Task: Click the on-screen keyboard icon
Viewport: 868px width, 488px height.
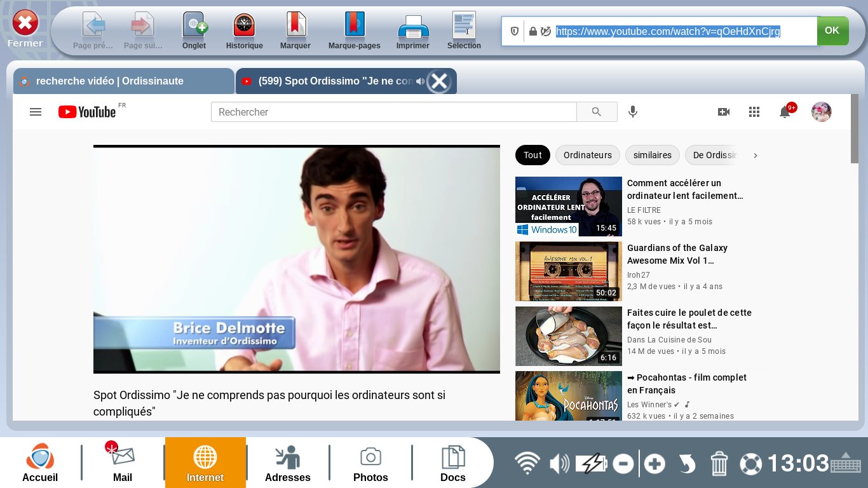Action: click(846, 463)
